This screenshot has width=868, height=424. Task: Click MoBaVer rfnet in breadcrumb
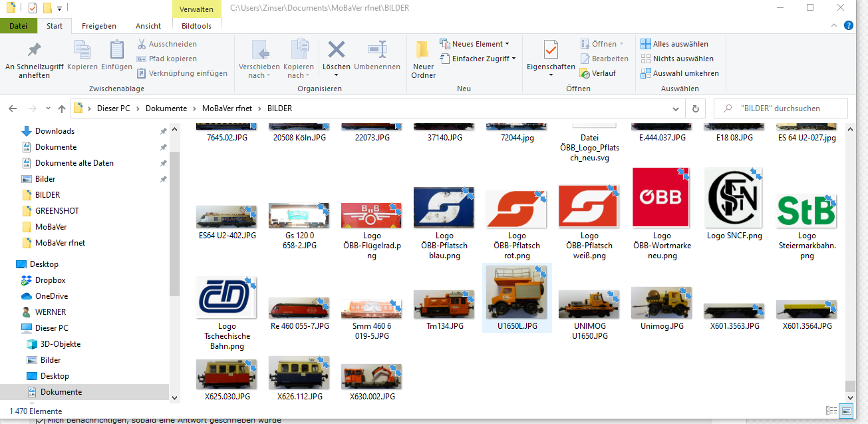(227, 108)
